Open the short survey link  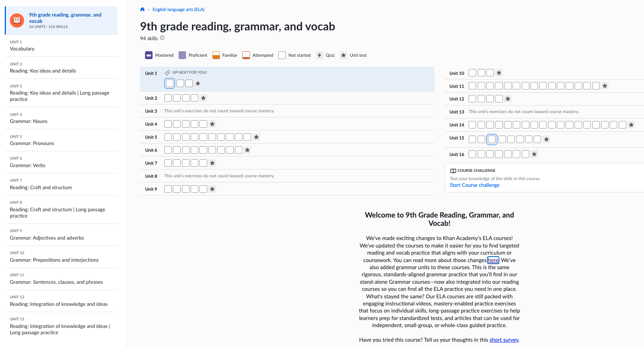[504, 340]
